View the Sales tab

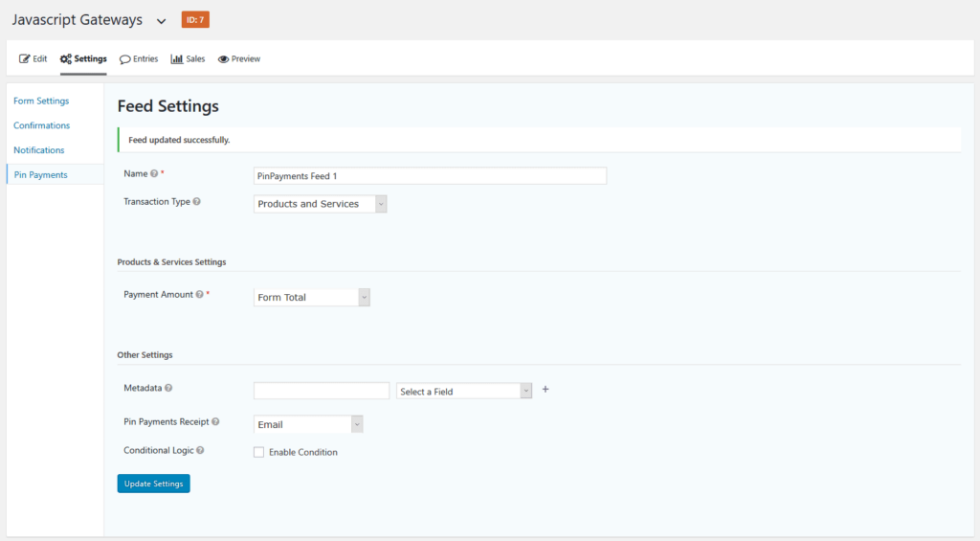point(188,58)
